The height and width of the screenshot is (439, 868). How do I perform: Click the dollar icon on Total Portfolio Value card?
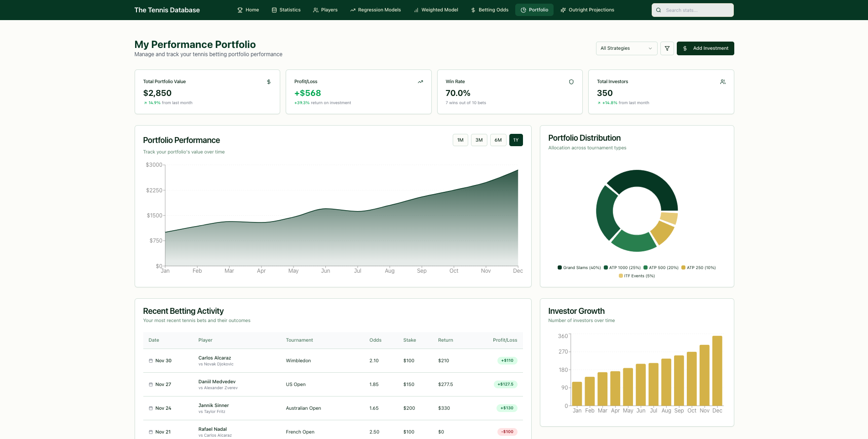[x=268, y=82]
